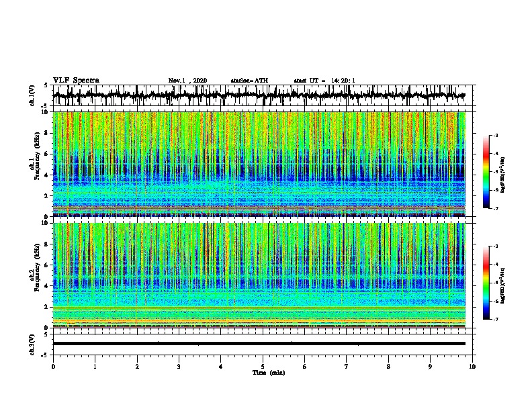Select the "start UT = 14:20: 1" header text
Viewport: 532px width, 411px height.
[324, 81]
